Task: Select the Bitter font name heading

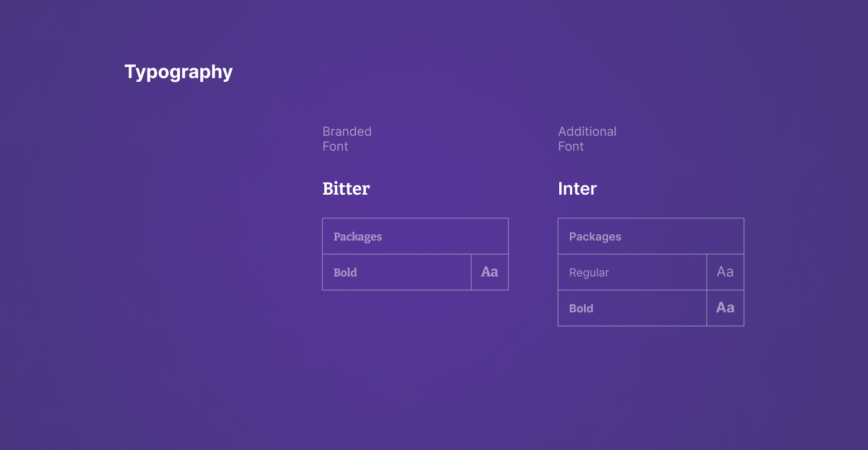Action: point(346,188)
